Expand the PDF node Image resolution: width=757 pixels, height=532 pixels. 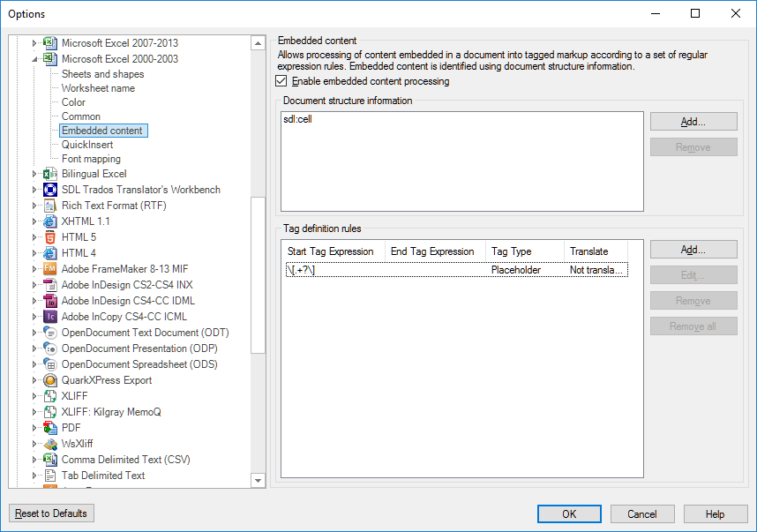point(34,428)
